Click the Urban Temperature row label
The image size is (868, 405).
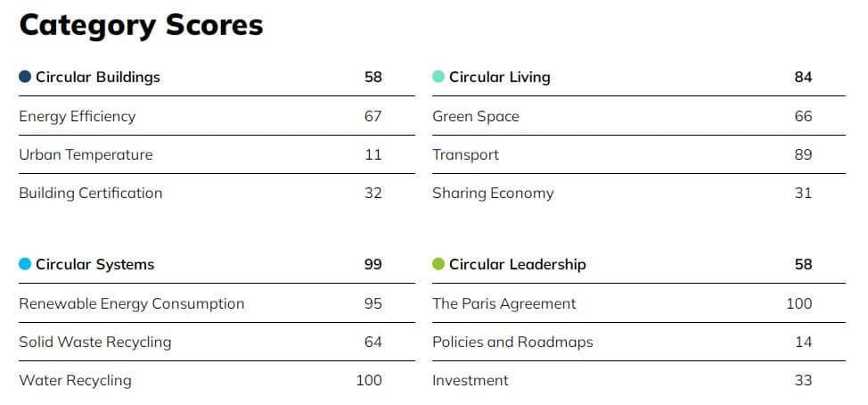(x=86, y=154)
